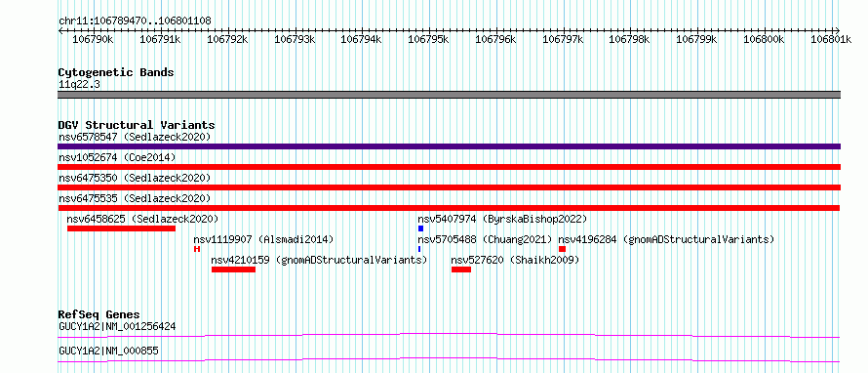Image resolution: width=868 pixels, height=373 pixels.
Task: Click the GUCY1A2|NM_001256424 gene label
Action: tap(117, 326)
